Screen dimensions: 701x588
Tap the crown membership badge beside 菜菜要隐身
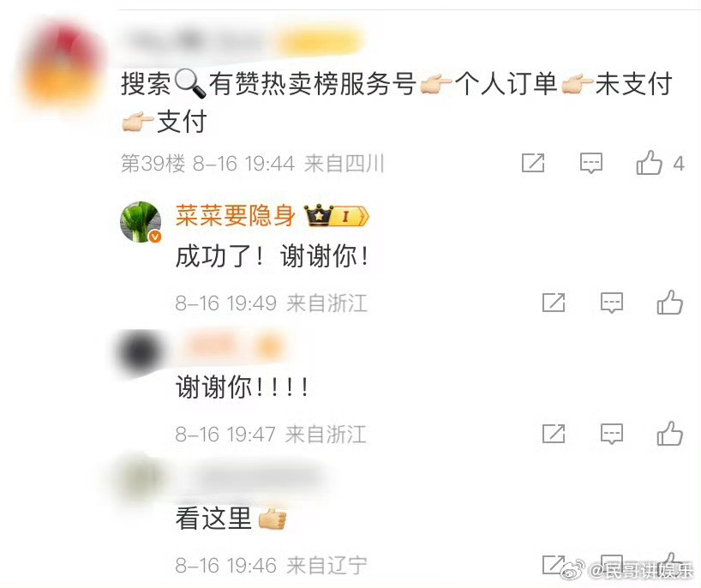click(336, 215)
